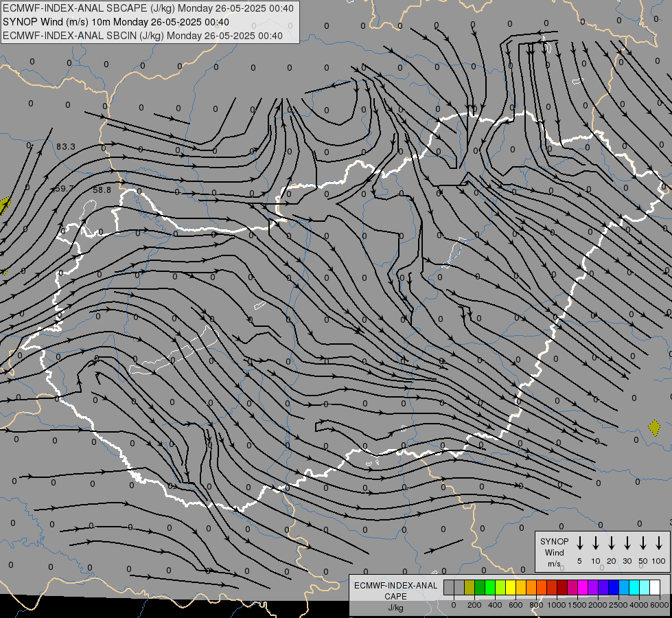Click the 50 label in wind legend
This screenshot has width=672, height=618.
(643, 562)
